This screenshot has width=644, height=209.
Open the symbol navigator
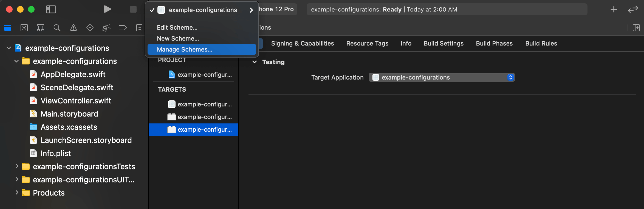point(41,28)
